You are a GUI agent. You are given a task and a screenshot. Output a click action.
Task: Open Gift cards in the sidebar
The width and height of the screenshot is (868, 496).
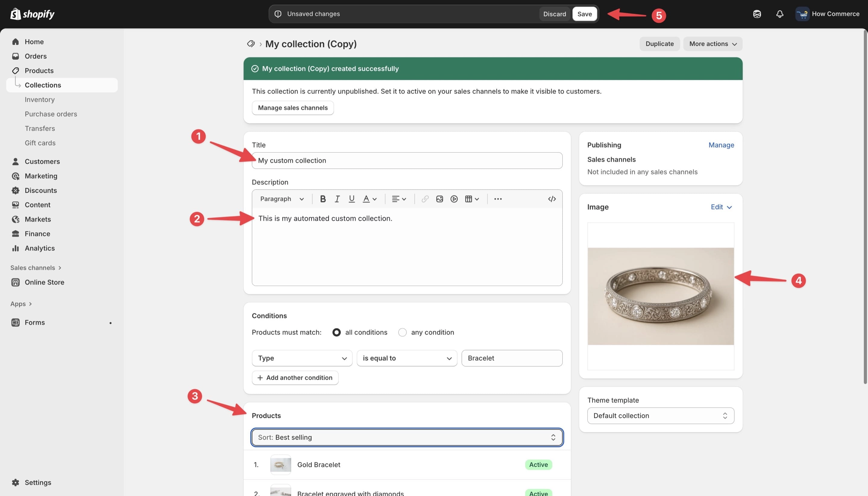click(x=40, y=143)
